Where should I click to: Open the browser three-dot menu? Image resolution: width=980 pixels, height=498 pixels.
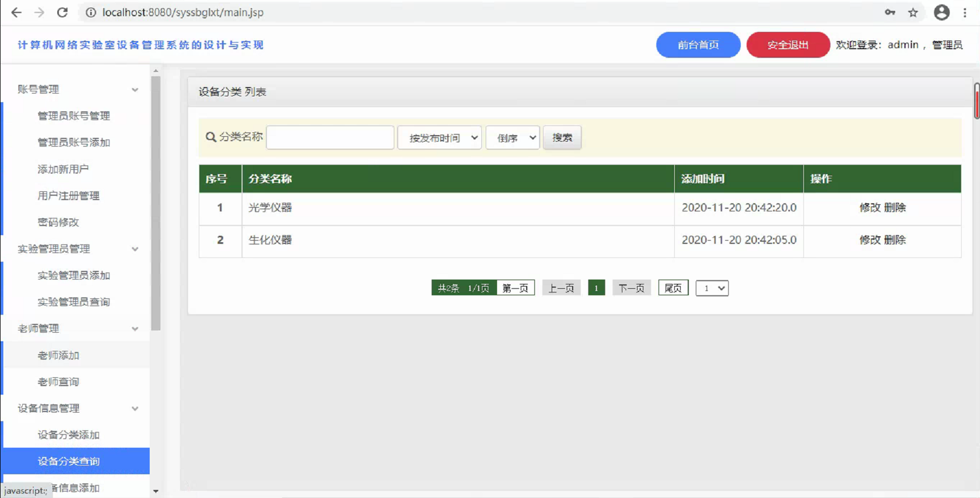[x=965, y=12]
